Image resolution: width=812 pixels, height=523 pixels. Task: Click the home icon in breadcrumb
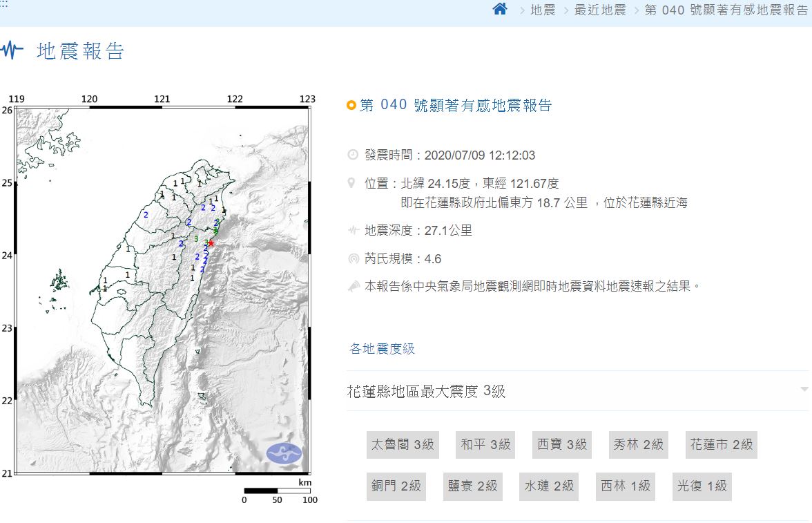coord(500,10)
